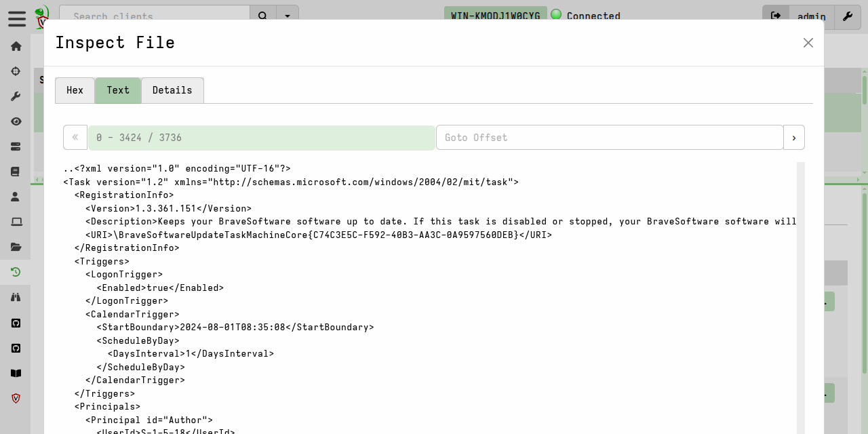Toggle the hamburger menu to collapse sidebar
Screen dimensions: 868x434
pyautogui.click(x=16, y=18)
